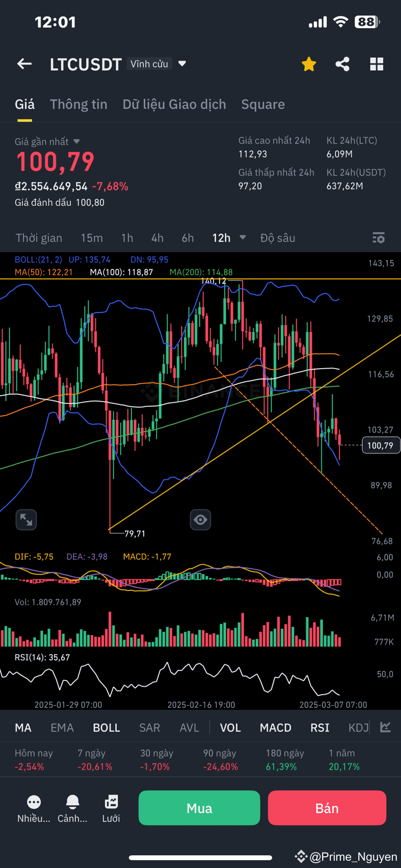Toggle the favorite star for LTCUSDT

pyautogui.click(x=308, y=64)
